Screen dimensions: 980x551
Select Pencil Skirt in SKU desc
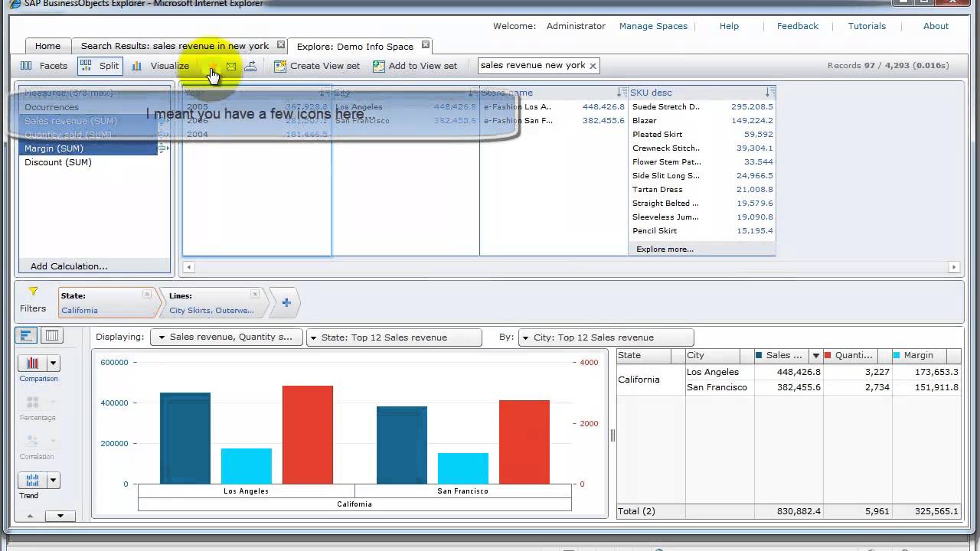point(702,231)
